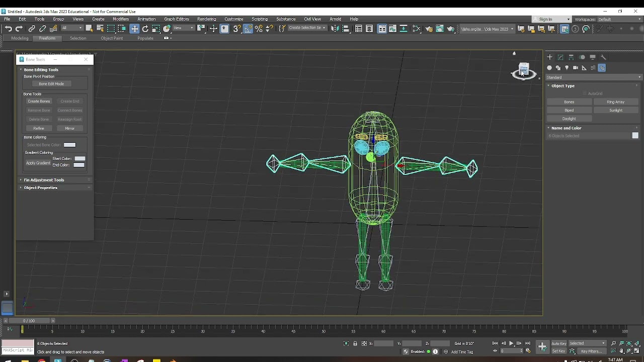Open the Create Selection Set dropdown

307,28
